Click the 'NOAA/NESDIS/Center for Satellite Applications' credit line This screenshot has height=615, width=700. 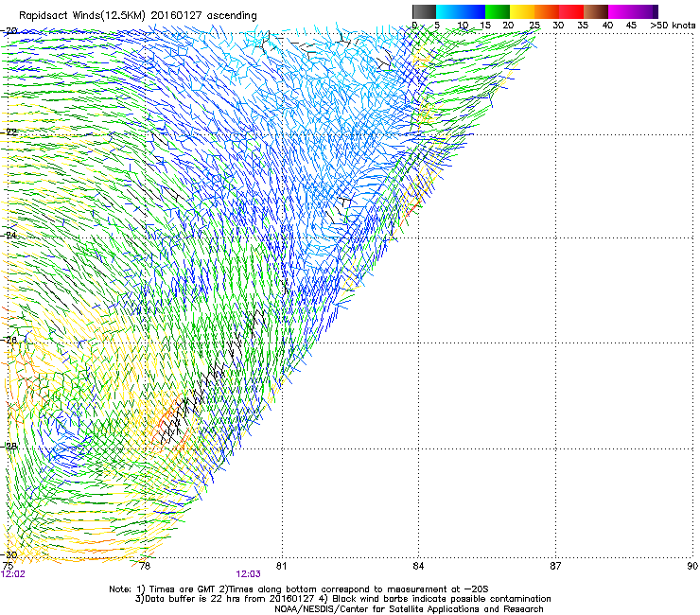pyautogui.click(x=409, y=609)
